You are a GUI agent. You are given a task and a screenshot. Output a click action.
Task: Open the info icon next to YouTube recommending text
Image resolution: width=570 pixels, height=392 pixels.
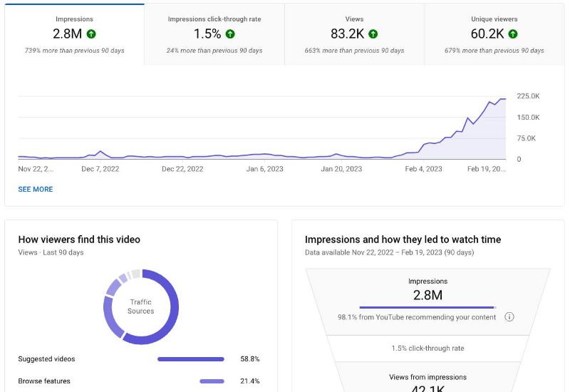[x=509, y=317]
